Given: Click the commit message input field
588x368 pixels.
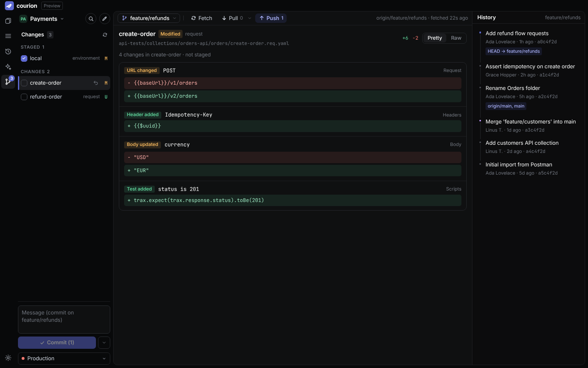Looking at the screenshot, I should [64, 319].
